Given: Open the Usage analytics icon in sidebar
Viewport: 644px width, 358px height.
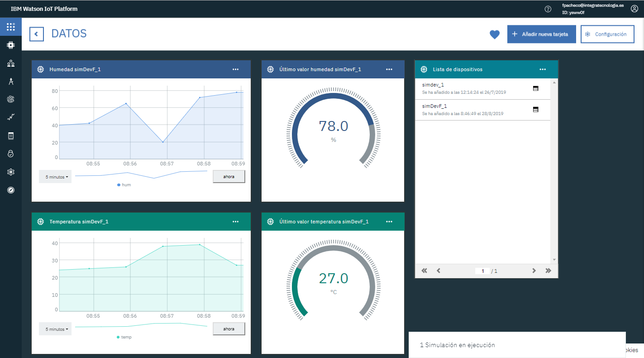Looking at the screenshot, I should pyautogui.click(x=11, y=117).
